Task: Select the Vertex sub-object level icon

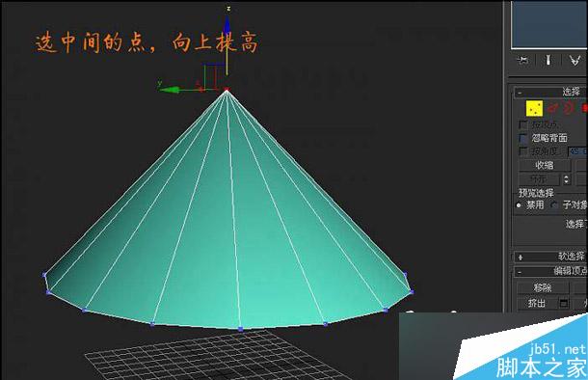Action: tap(534, 109)
